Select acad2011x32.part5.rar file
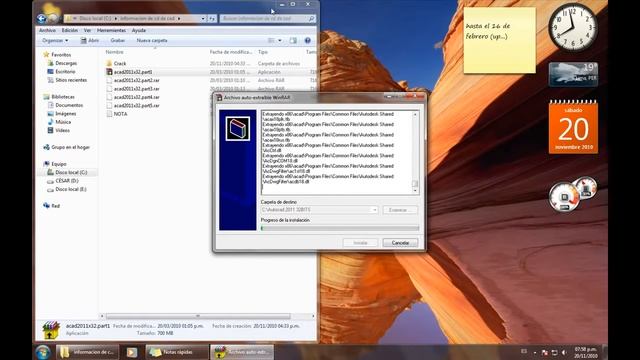 136,105
